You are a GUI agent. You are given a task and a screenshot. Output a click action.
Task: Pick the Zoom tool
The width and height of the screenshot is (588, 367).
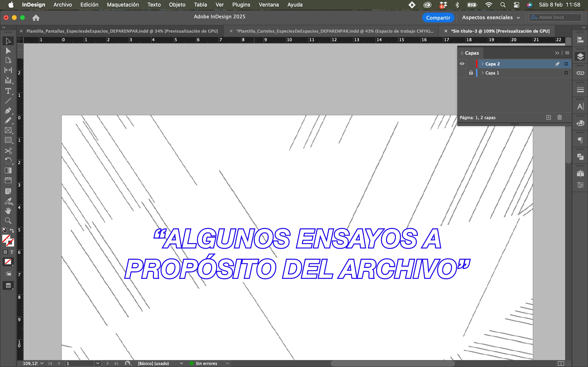click(8, 221)
